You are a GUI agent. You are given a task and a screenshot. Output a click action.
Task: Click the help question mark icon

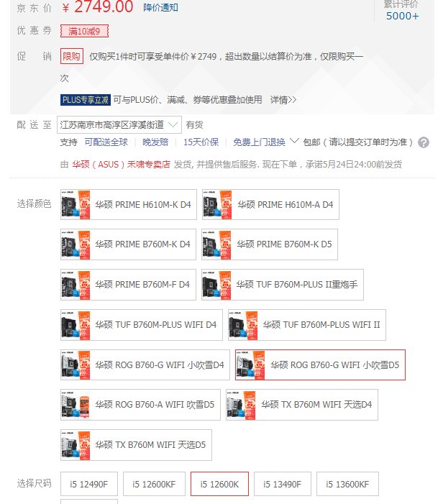click(x=423, y=142)
